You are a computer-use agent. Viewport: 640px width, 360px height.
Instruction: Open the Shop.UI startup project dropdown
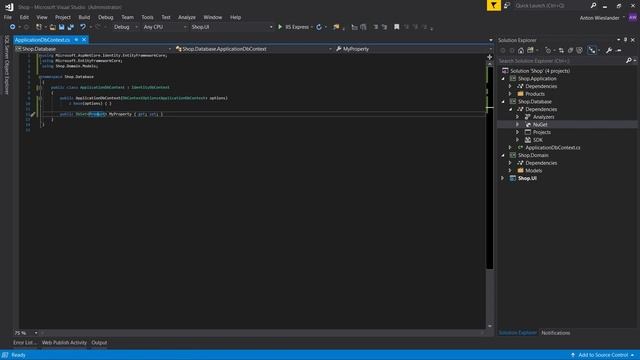[231, 27]
